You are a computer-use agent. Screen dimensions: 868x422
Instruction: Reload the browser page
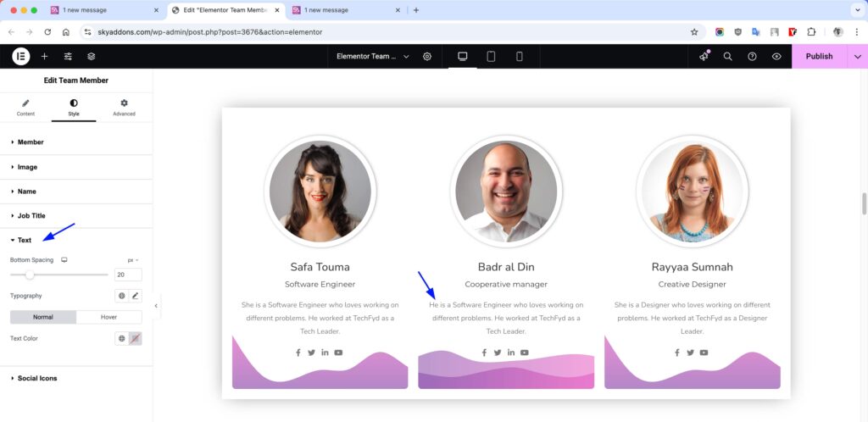(x=47, y=32)
